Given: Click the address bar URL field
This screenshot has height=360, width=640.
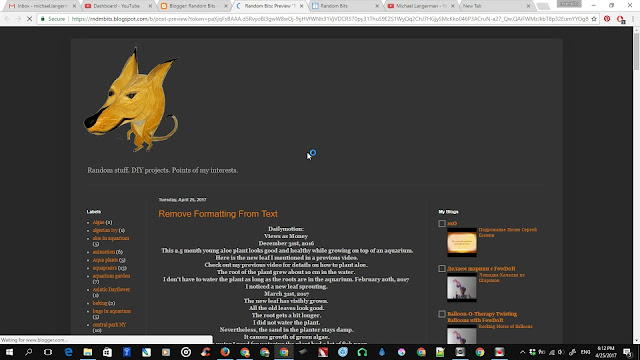Looking at the screenshot, I should point(330,19).
